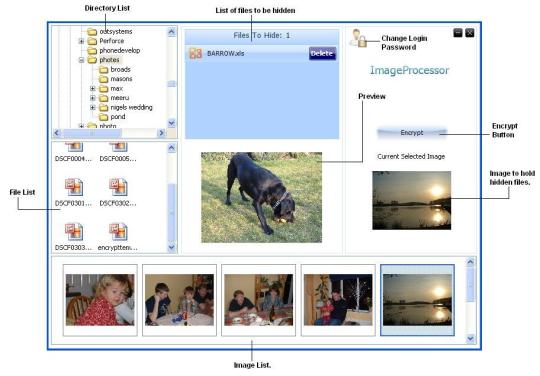
Task: Select the man holding baby thumbnail
Action: point(338,300)
